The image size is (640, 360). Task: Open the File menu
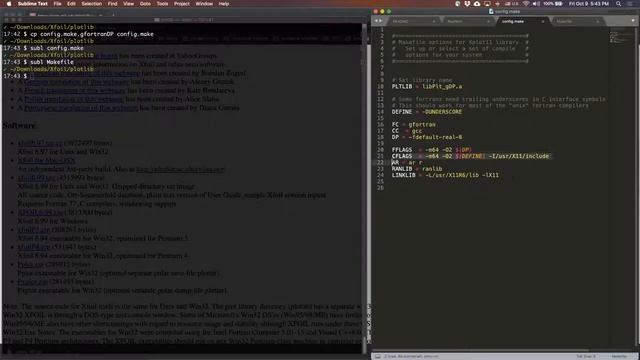pyautogui.click(x=58, y=4)
